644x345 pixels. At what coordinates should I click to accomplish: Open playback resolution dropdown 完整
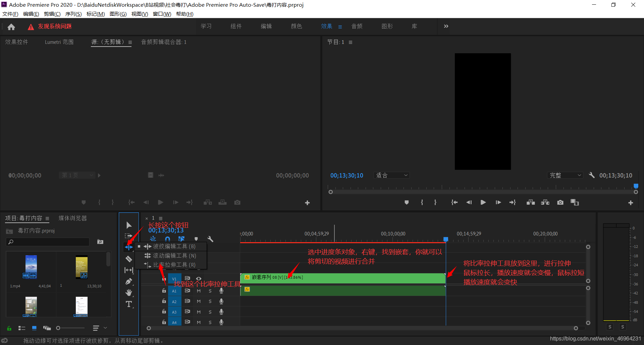point(565,175)
